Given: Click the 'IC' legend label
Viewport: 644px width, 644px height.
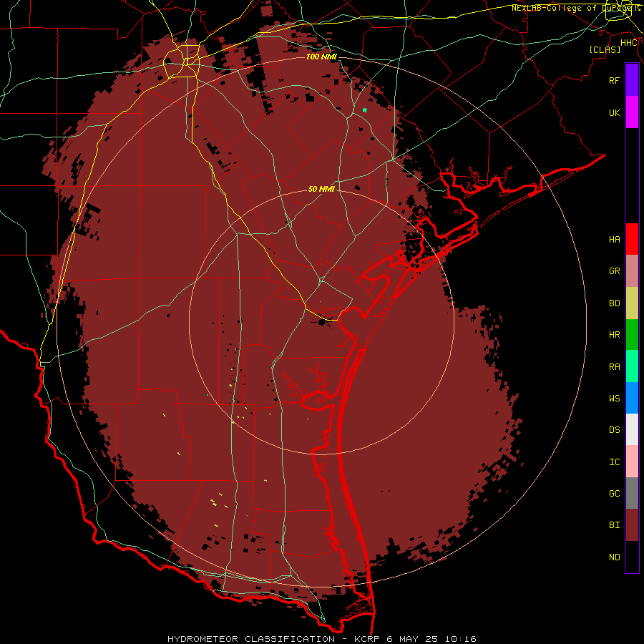Looking at the screenshot, I should click(614, 462).
